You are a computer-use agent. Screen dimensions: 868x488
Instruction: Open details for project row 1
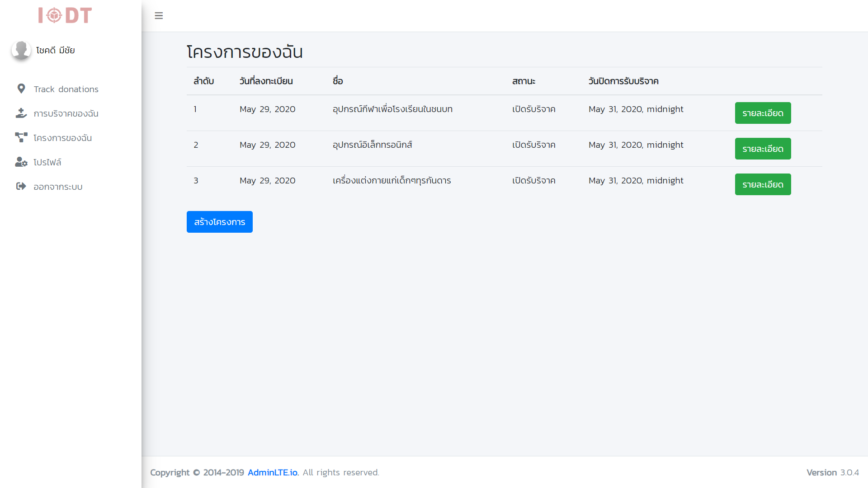[763, 113]
